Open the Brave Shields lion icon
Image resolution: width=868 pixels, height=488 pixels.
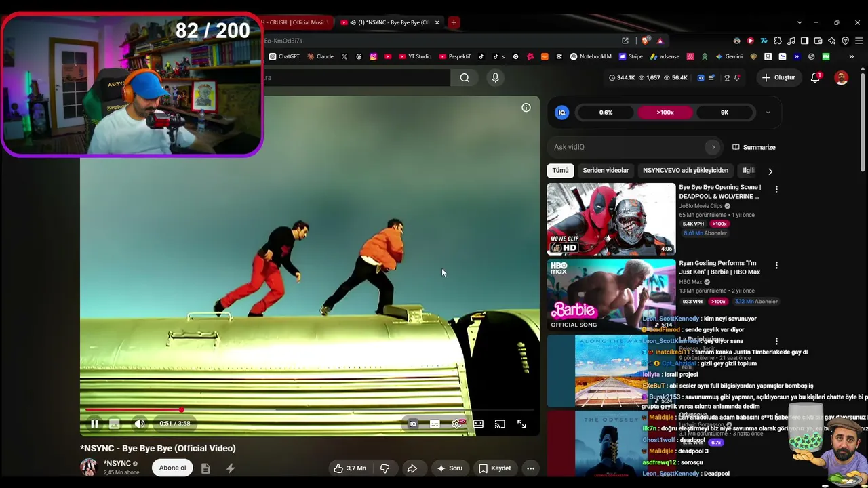click(645, 41)
